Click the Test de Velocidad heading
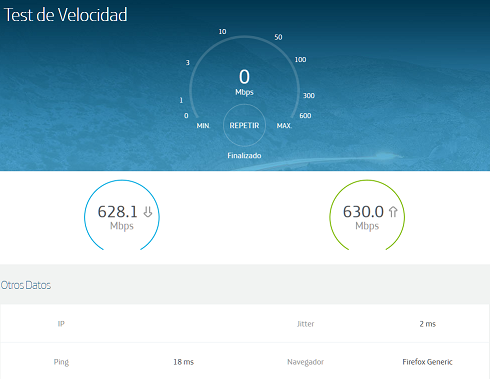Image resolution: width=490 pixels, height=379 pixels. pos(65,15)
